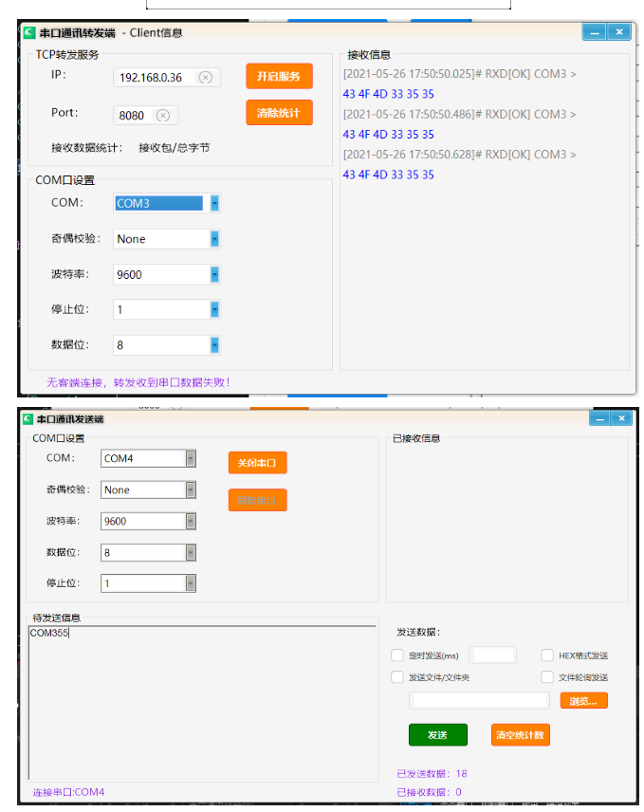Enable the 定时发送(ms) checkbox
644x812 pixels.
click(x=397, y=655)
